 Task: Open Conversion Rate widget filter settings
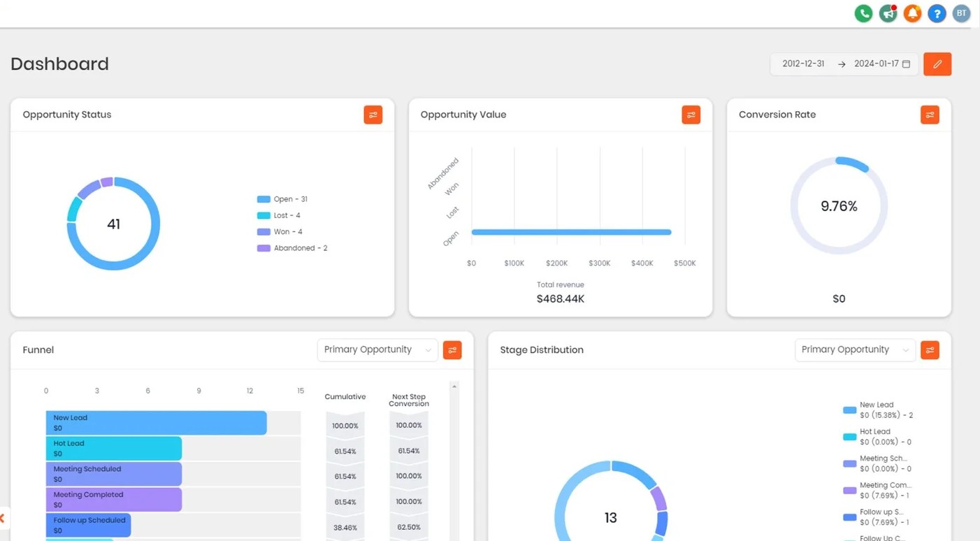[x=929, y=115]
